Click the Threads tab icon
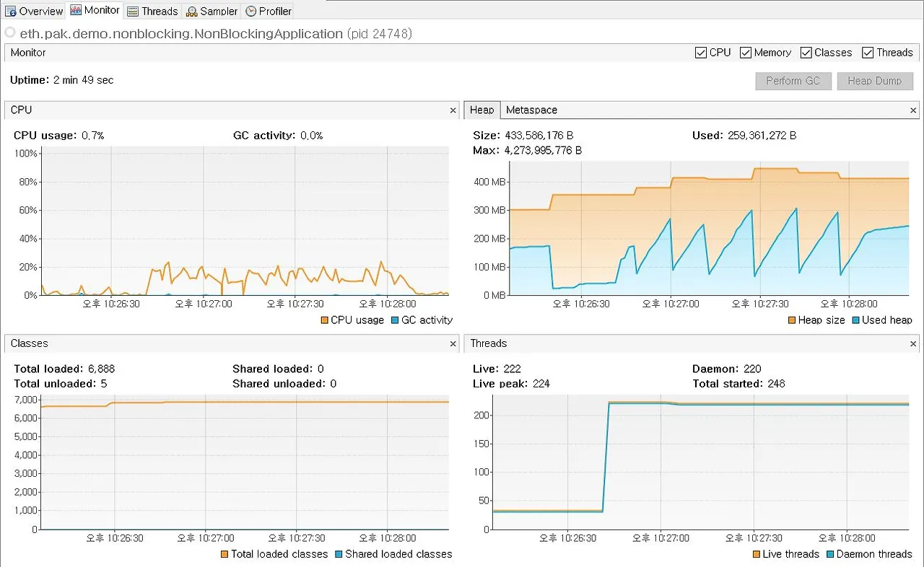The height and width of the screenshot is (567, 924). (x=133, y=11)
